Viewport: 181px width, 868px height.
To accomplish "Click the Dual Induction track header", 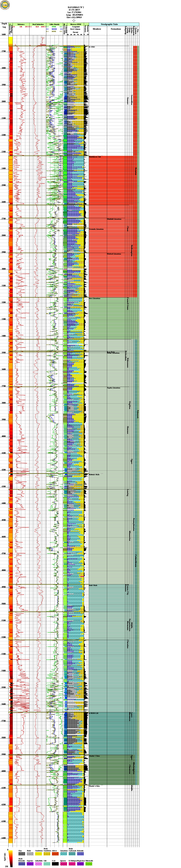I will 38,25.
